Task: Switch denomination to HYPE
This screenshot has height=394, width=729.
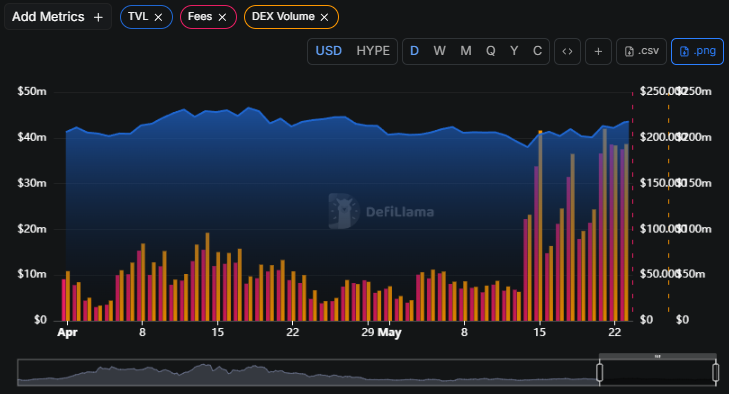Action: click(373, 51)
